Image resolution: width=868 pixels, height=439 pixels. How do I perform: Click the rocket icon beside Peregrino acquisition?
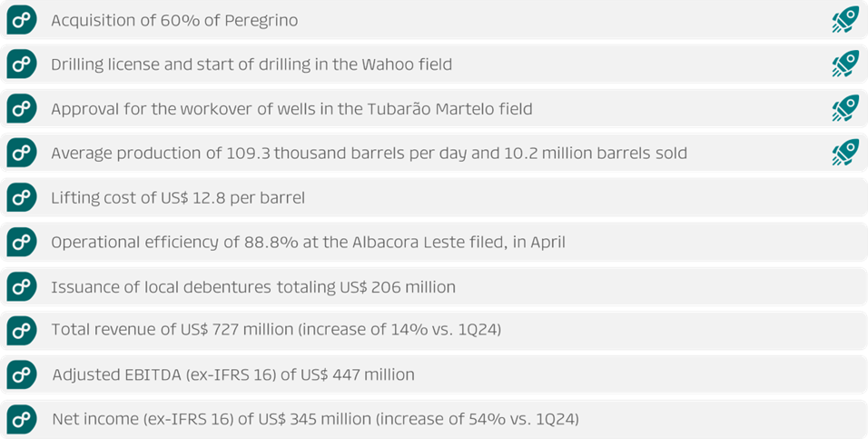pos(844,20)
